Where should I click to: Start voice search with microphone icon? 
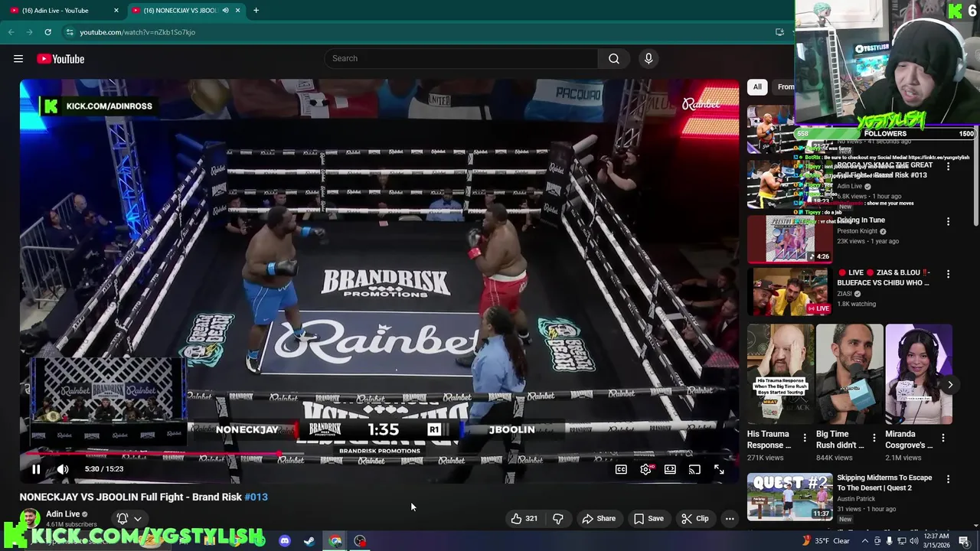(648, 59)
